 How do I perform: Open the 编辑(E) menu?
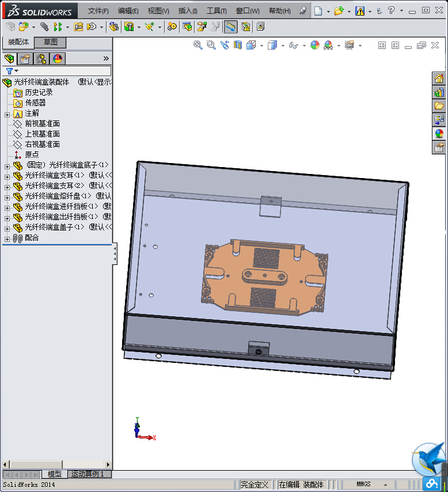click(x=128, y=11)
